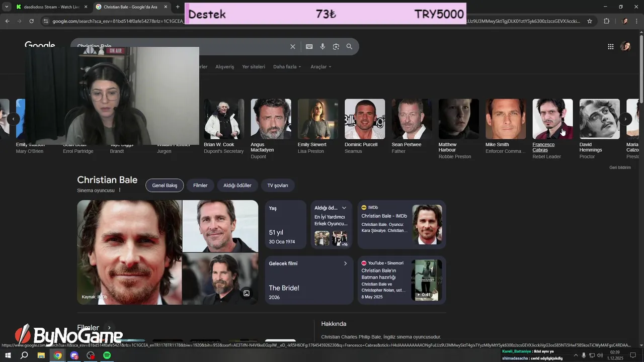Open Gelecek filmi card arrow
644x362 pixels.
tap(345, 263)
